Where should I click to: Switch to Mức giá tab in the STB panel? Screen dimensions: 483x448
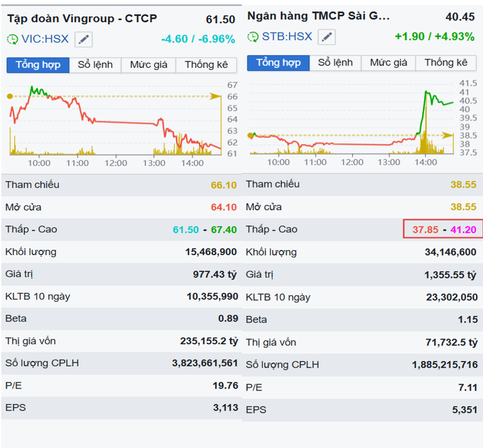point(388,63)
